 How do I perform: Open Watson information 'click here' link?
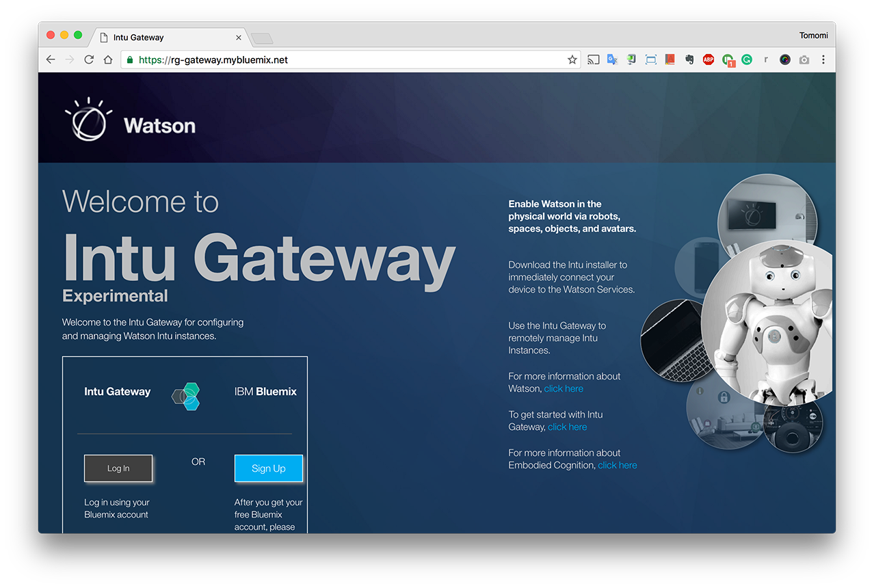coord(564,388)
